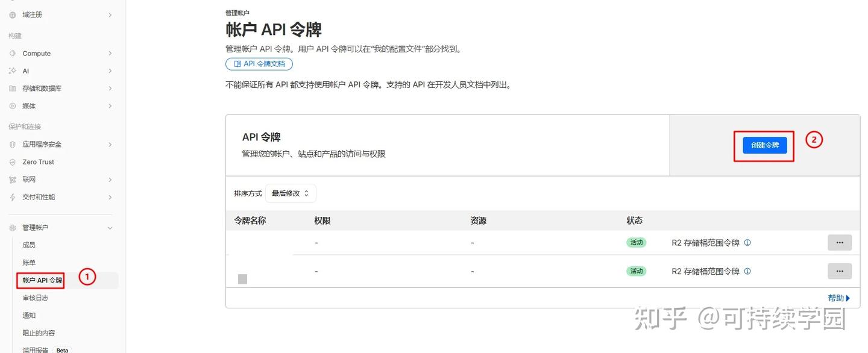Select 帐户 API 令牌 sidebar item

[42, 280]
